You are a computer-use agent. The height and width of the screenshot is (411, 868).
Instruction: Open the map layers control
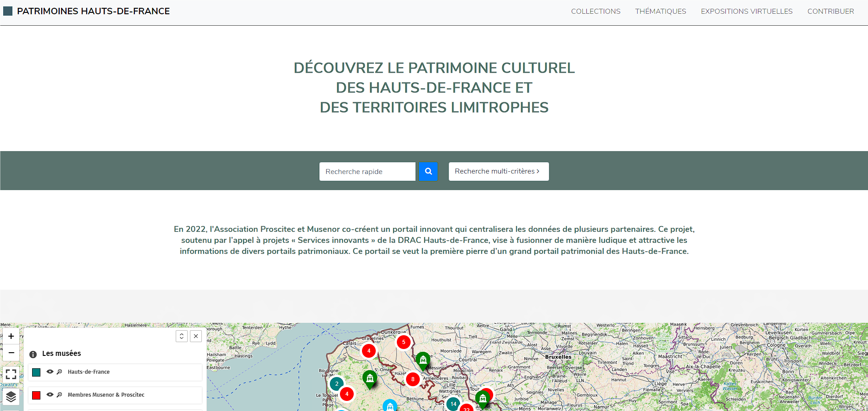coord(11,396)
